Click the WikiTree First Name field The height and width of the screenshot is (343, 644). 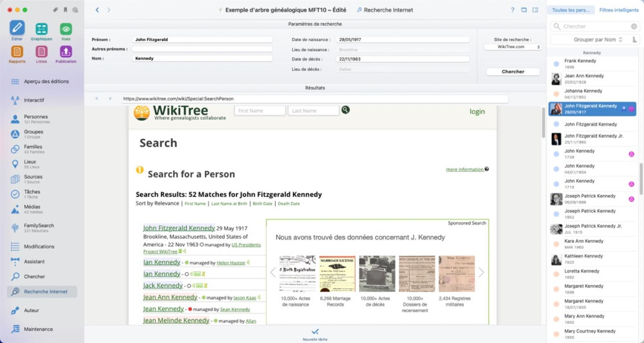[260, 111]
